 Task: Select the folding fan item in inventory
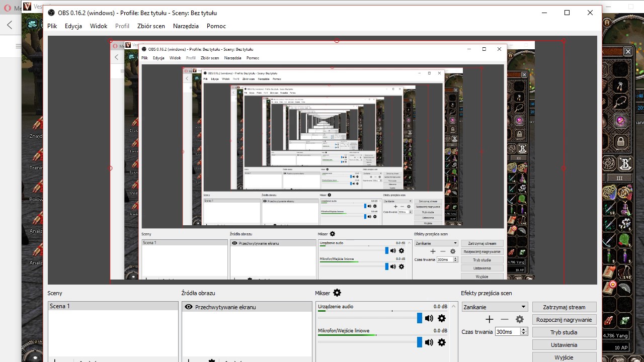625,287
